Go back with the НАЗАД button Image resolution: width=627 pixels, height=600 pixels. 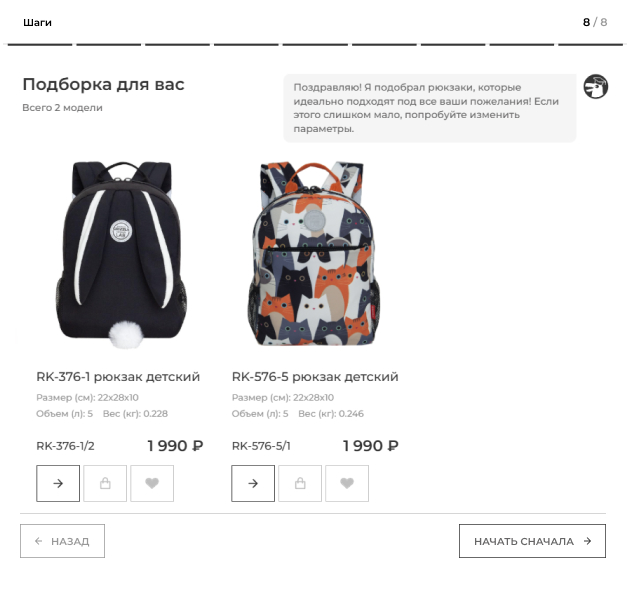[62, 541]
